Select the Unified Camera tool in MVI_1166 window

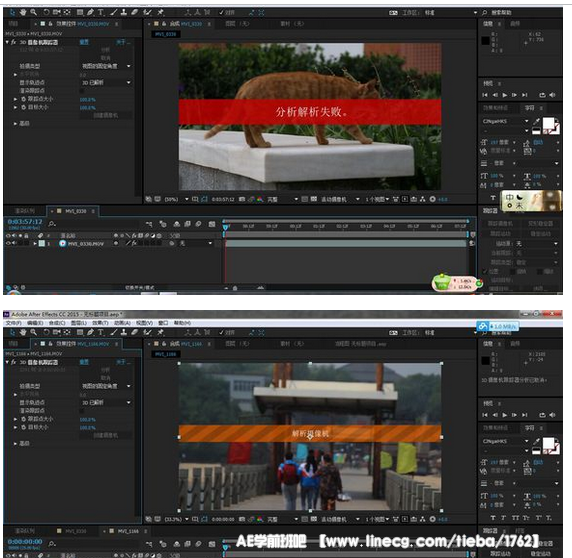point(57,332)
